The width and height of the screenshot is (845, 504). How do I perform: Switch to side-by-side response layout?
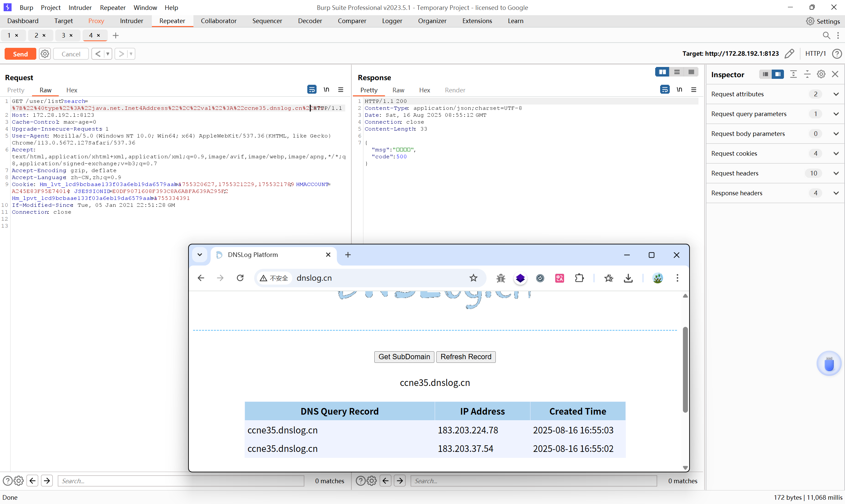click(662, 72)
